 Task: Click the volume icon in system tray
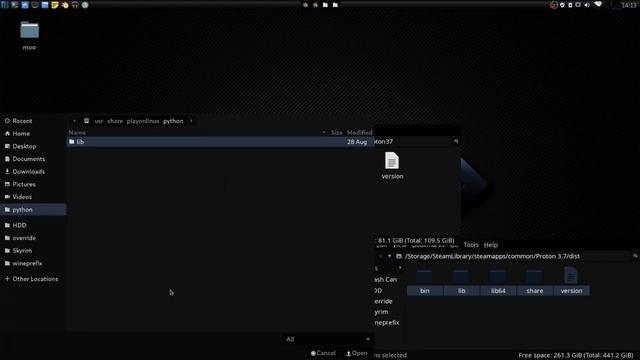pos(587,5)
